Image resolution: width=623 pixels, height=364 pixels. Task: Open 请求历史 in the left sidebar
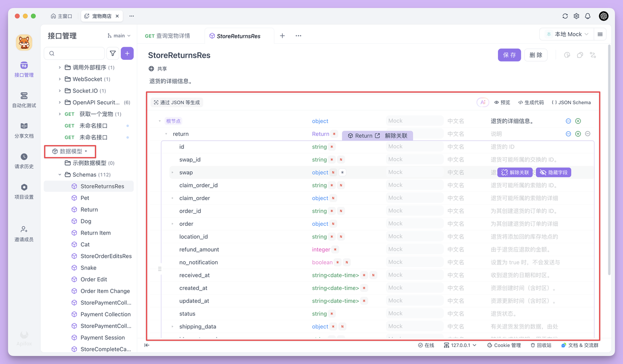[x=24, y=161]
